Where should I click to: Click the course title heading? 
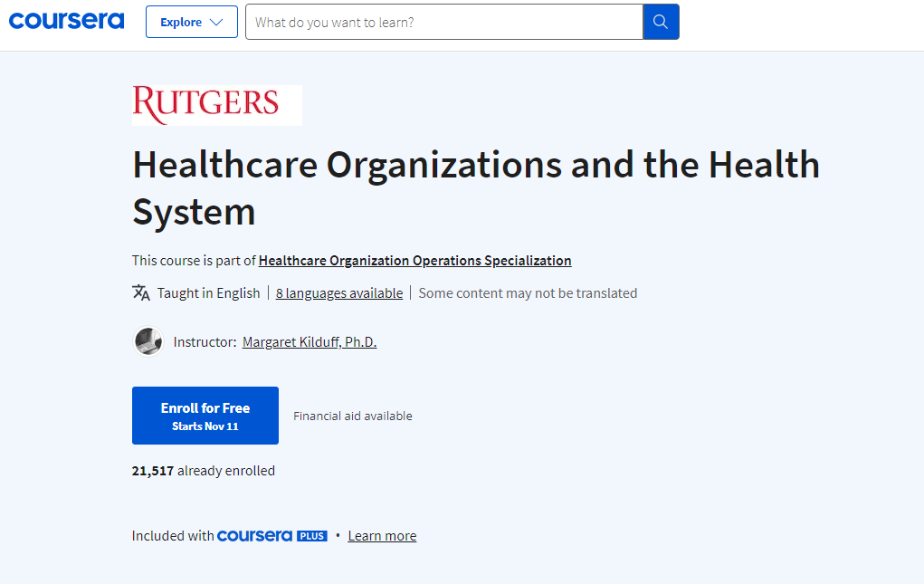[476, 187]
